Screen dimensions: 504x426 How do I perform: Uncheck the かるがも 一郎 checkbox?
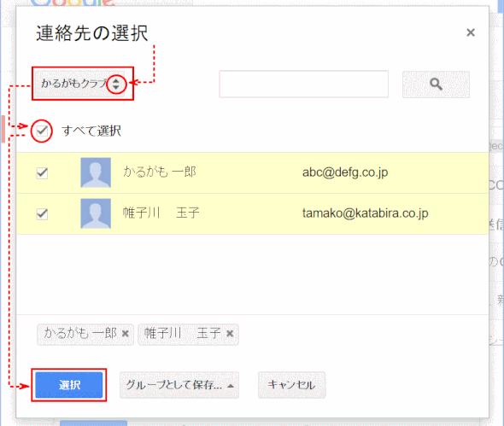pos(42,172)
